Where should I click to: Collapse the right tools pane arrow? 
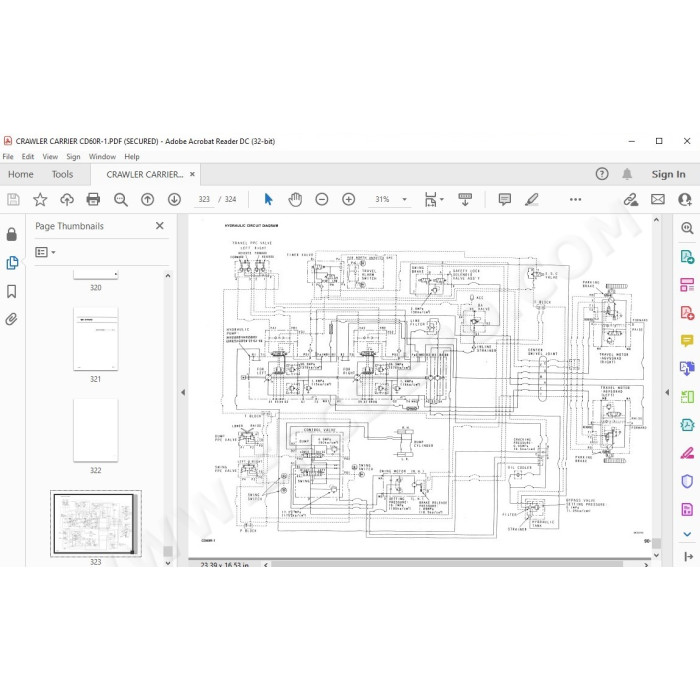coord(688,556)
